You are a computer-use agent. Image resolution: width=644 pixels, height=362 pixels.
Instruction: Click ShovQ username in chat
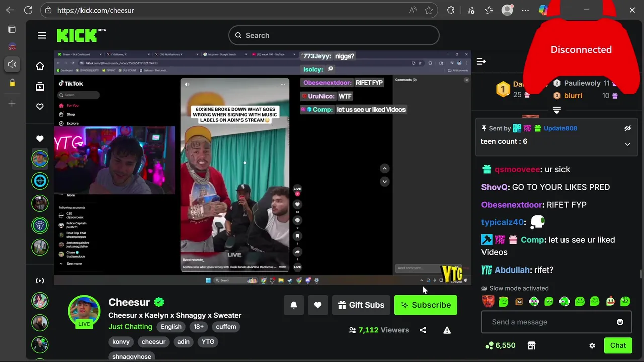(x=495, y=187)
